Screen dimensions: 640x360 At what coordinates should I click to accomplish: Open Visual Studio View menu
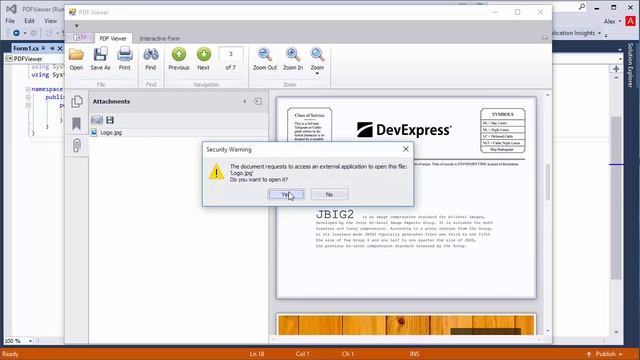coord(51,21)
